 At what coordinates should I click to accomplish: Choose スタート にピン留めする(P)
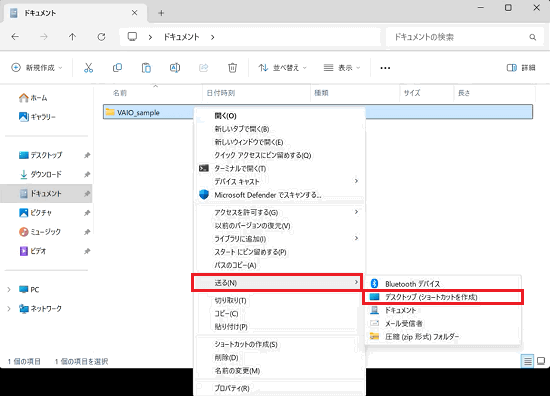[x=279, y=252]
